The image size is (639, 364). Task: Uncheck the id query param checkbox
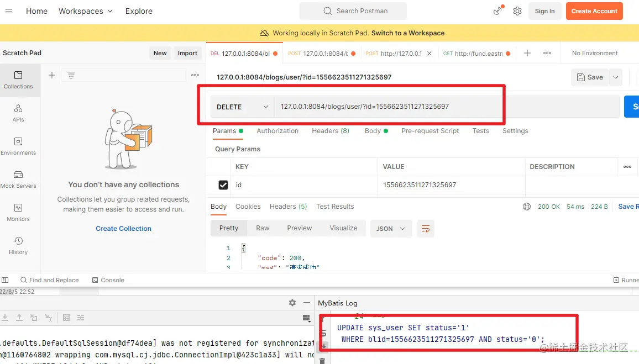[223, 185]
